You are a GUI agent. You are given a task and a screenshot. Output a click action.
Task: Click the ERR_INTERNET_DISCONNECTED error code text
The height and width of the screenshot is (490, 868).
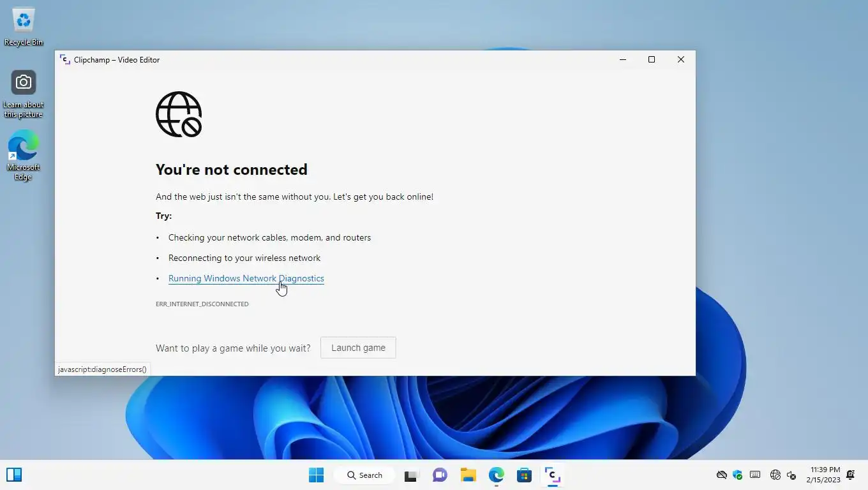202,304
